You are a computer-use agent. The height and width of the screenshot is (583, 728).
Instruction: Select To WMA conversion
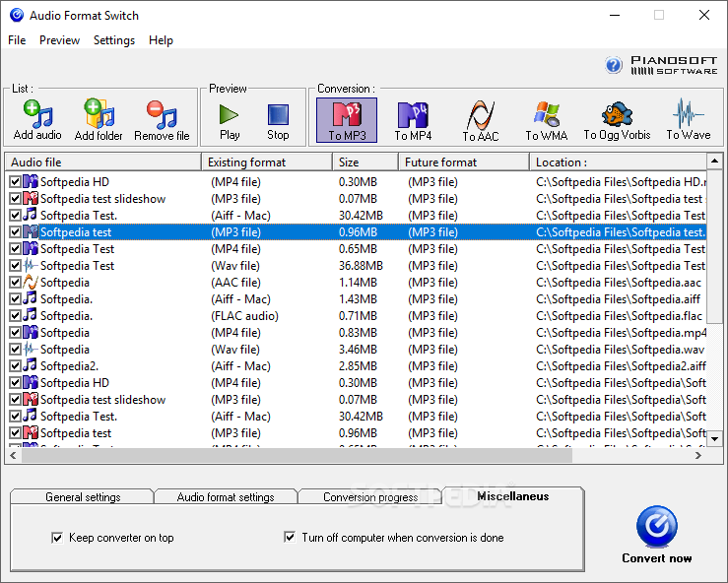(547, 120)
